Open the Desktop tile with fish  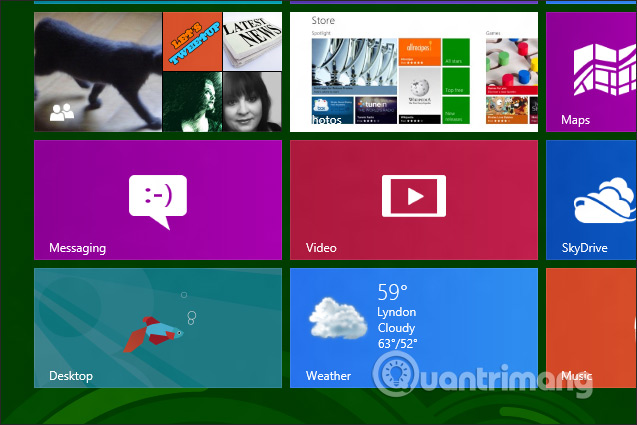point(158,327)
